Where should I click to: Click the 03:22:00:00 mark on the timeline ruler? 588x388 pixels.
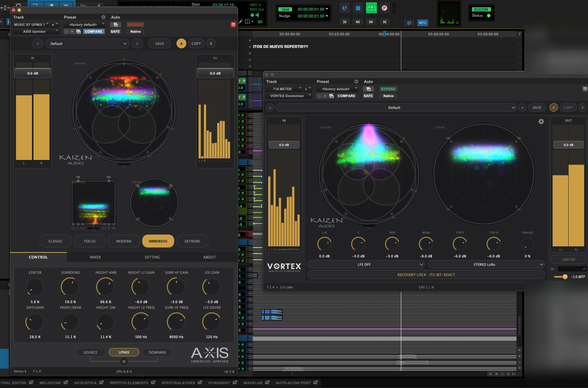click(339, 34)
